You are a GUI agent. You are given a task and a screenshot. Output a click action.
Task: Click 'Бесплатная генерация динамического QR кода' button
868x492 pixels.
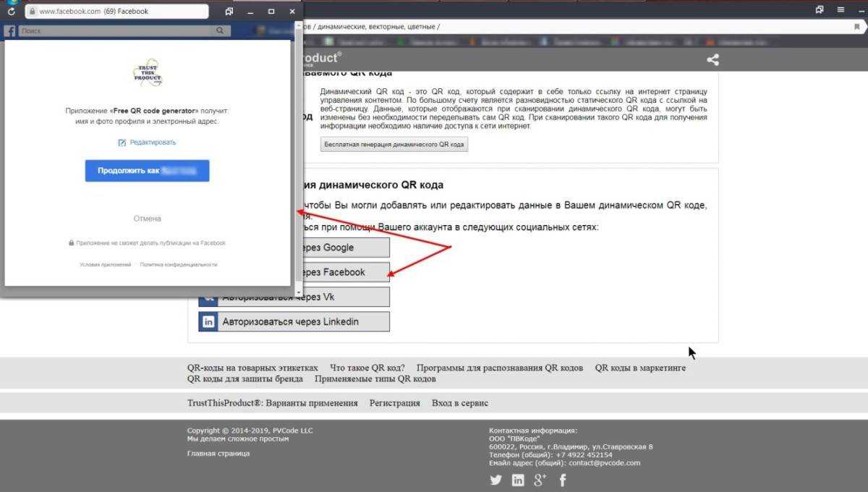pyautogui.click(x=394, y=144)
